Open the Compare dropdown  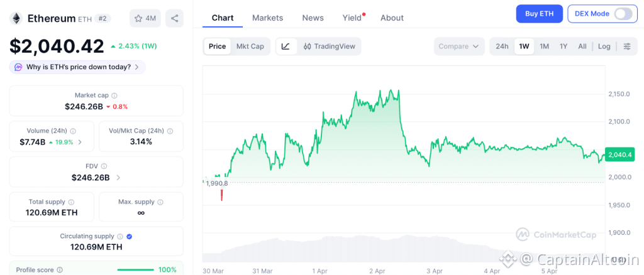[x=459, y=46]
